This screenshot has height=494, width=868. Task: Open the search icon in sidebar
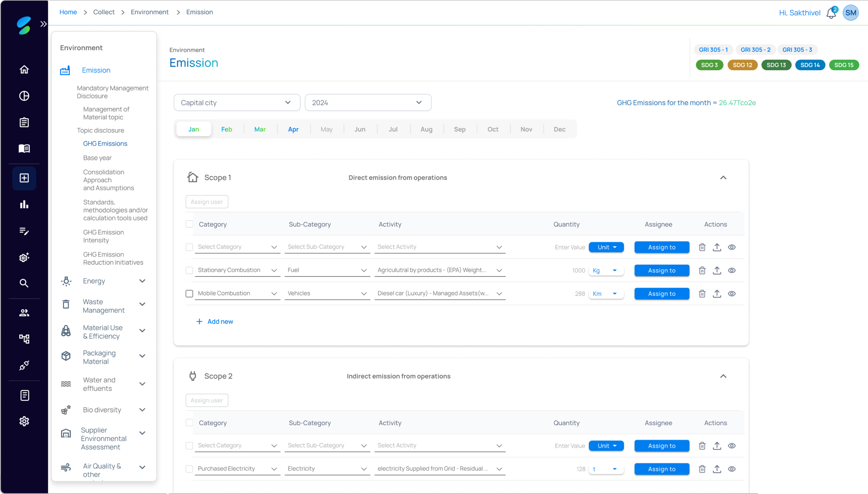click(x=24, y=284)
